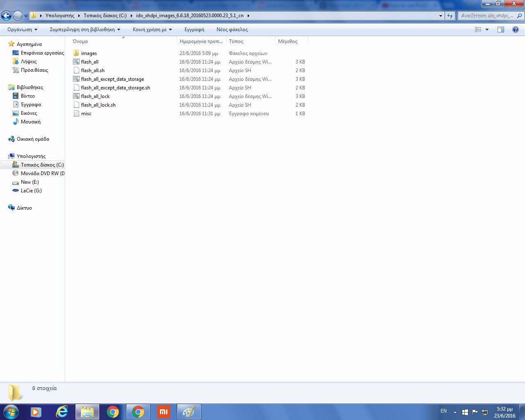Image resolution: width=525 pixels, height=420 pixels.
Task: Expand the arrow after Τοπικός δίσκος (C:) breadcrumb
Action: coord(131,16)
